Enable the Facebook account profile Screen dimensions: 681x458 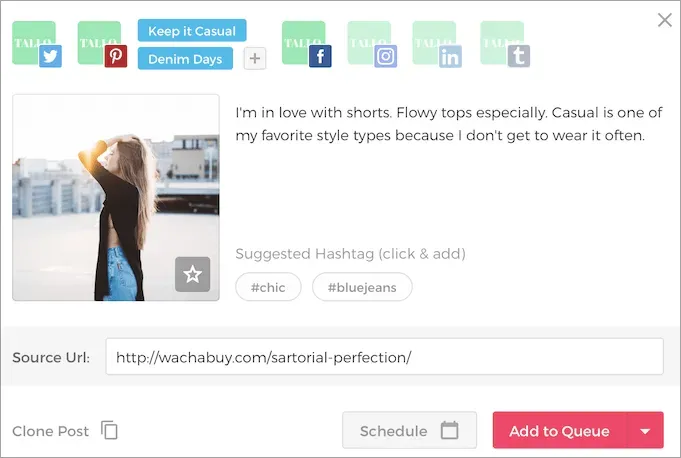pos(305,44)
